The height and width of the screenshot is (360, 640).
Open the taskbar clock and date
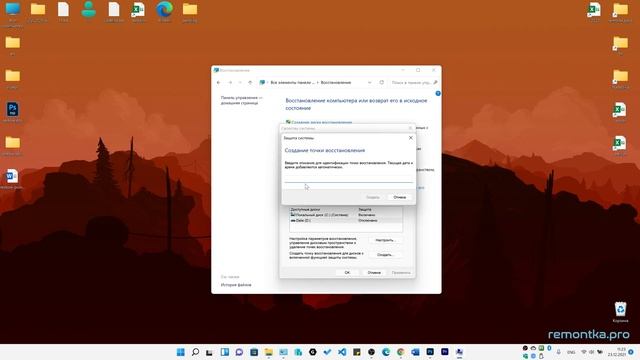coord(618,352)
